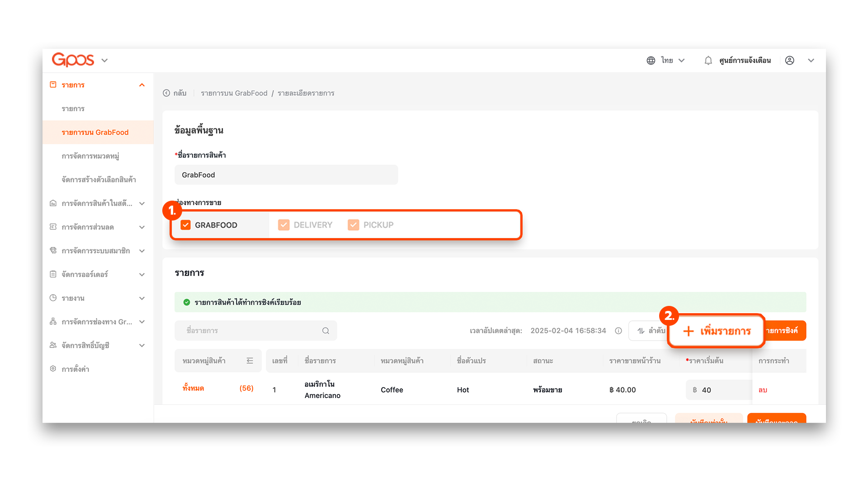The image size is (868, 488).
Task: Click the user account avatar icon
Action: [790, 61]
